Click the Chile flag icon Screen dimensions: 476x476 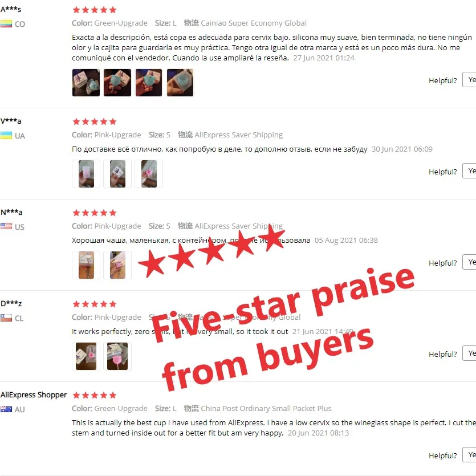click(6, 318)
